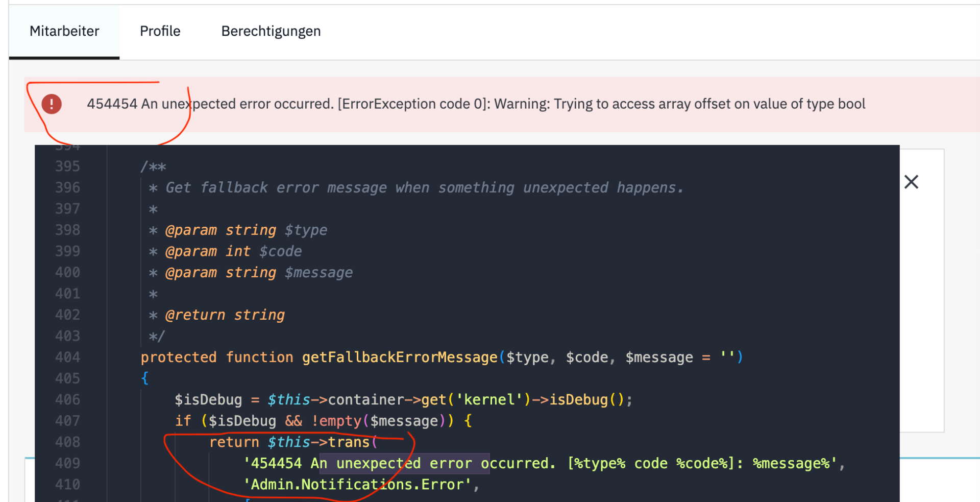Screen dimensions: 980x502
Task: Click the red exclamation error icon
Action: coord(52,104)
